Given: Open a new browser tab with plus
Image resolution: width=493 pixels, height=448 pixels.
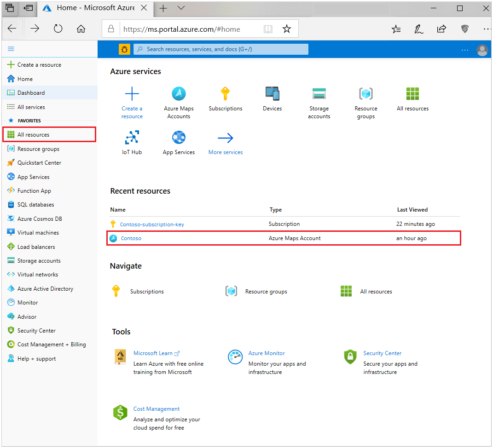Looking at the screenshot, I should pyautogui.click(x=163, y=8).
